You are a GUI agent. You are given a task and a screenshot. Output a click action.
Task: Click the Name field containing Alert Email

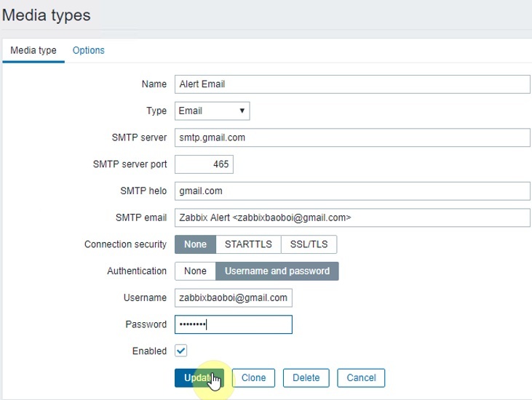[x=352, y=84]
